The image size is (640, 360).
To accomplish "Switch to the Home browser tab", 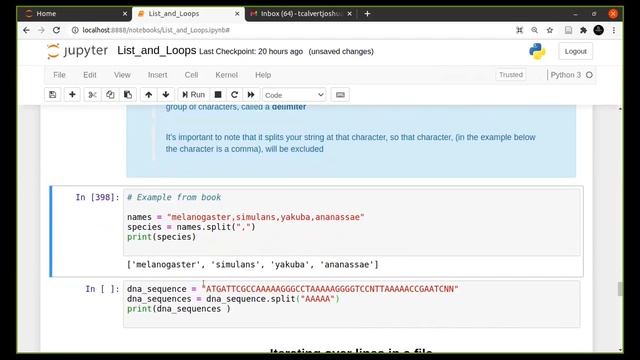I will tap(73, 13).
